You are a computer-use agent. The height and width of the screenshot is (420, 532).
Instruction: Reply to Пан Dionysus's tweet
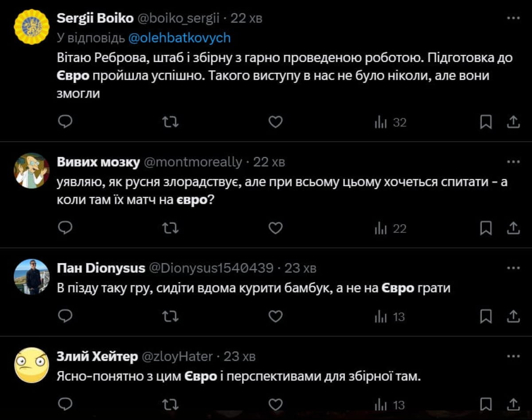[65, 316]
